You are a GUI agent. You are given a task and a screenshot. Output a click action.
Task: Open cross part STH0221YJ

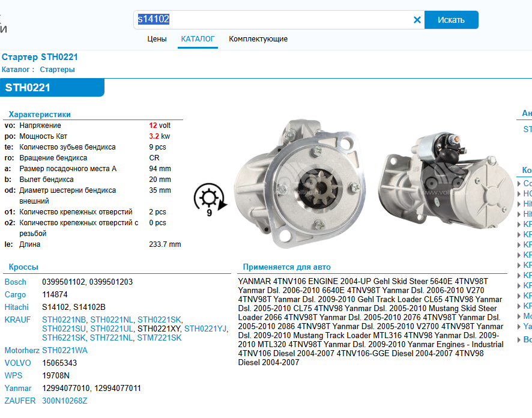(205, 329)
